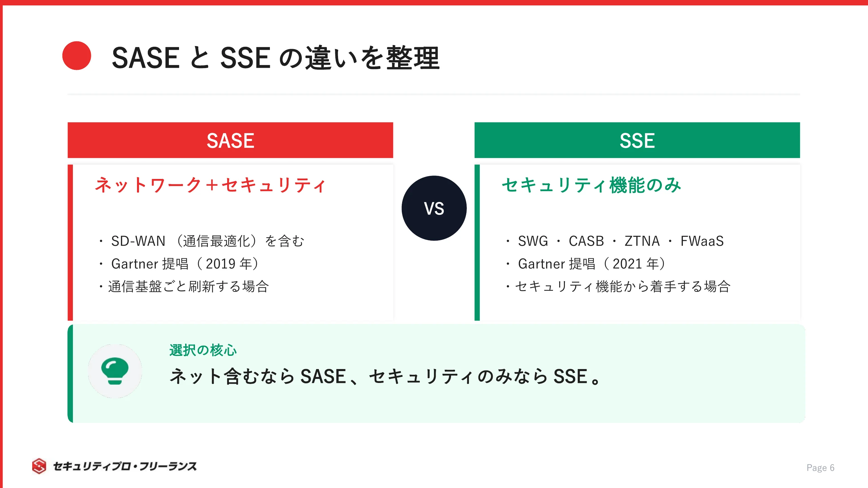Image resolution: width=868 pixels, height=488 pixels.
Task: Click the slide title SASE と SSE の違いを整理
Action: pos(276,58)
